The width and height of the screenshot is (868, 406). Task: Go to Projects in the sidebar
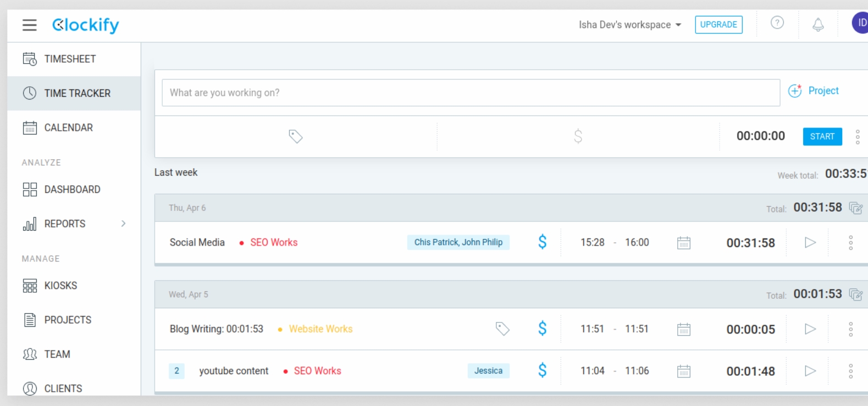click(x=68, y=320)
